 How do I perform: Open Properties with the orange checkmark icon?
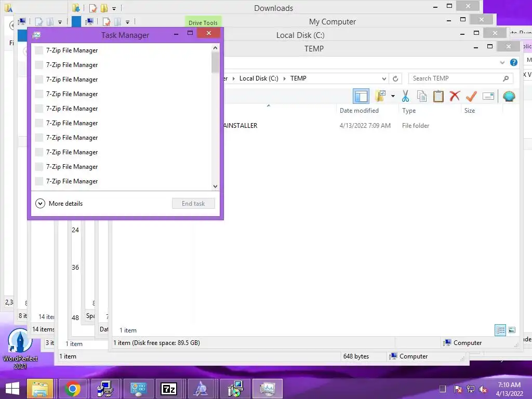[471, 96]
